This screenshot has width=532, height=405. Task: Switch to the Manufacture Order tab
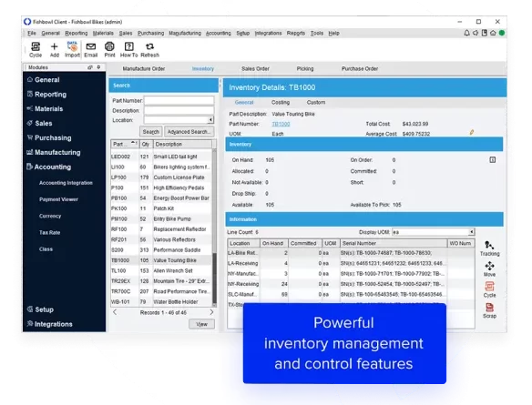(x=144, y=69)
